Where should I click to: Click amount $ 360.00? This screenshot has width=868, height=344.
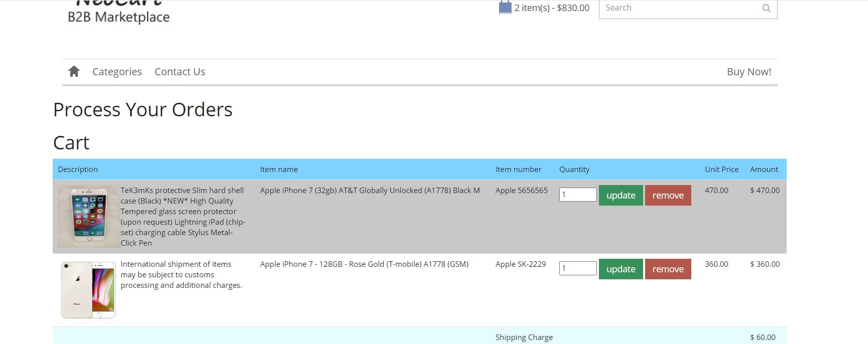765,264
